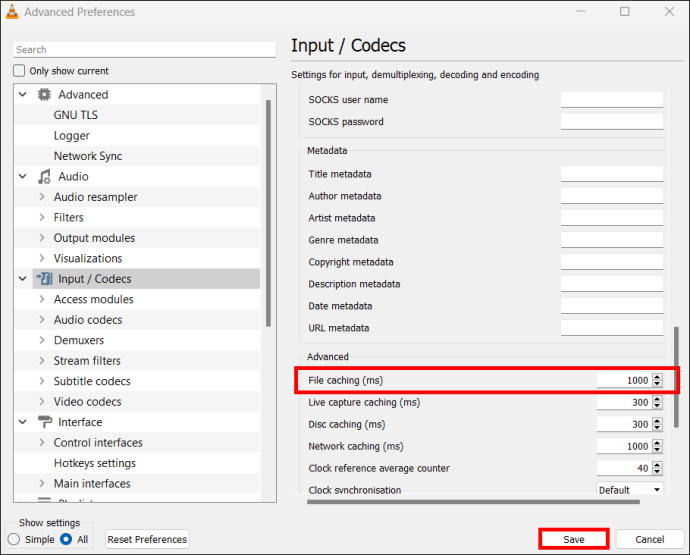Click the Interface paint roller icon
690x555 pixels.
pyautogui.click(x=44, y=422)
